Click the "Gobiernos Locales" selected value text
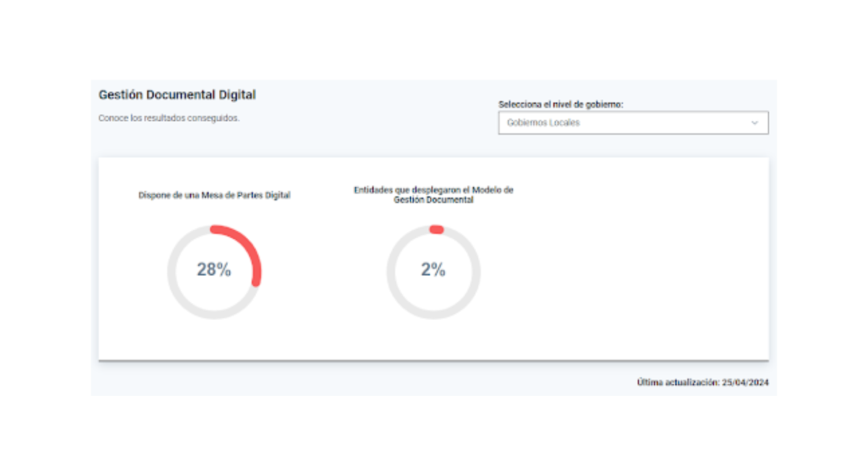868x456 pixels. (543, 123)
